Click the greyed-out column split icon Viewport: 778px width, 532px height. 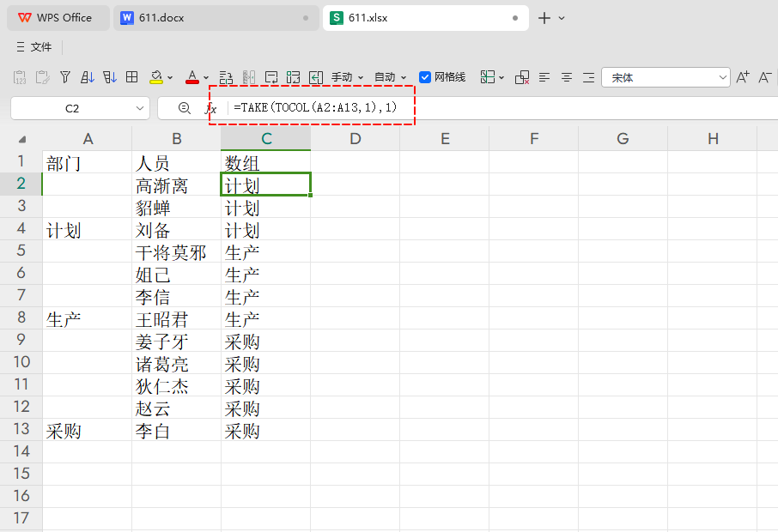coord(248,77)
